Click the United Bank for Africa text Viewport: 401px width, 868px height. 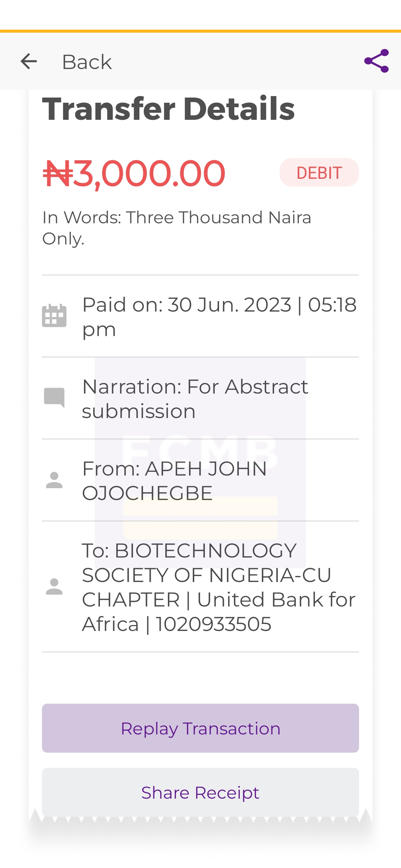(276, 600)
